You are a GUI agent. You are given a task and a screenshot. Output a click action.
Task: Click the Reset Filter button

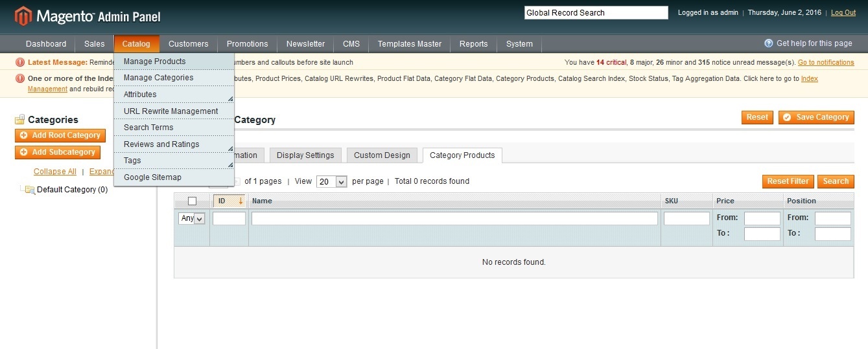coord(788,181)
